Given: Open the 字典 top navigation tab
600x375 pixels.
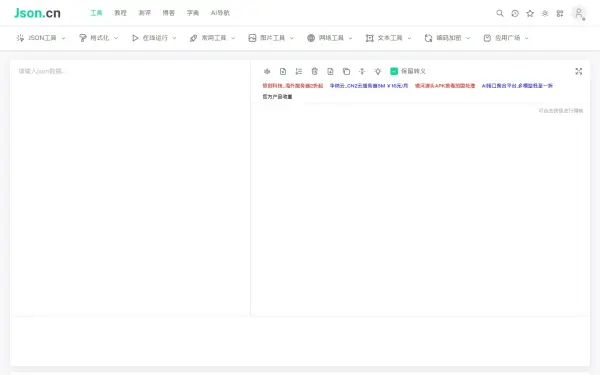Looking at the screenshot, I should 193,13.
